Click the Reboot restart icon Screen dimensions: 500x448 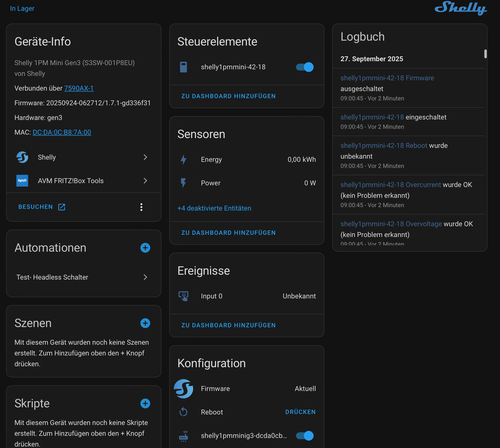click(183, 412)
